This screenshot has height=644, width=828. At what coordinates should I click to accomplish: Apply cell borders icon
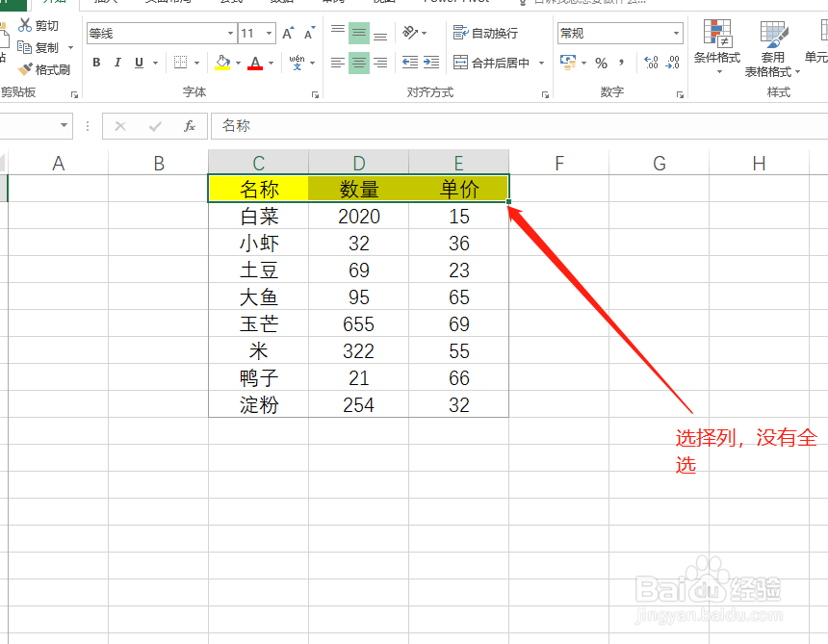point(181,63)
